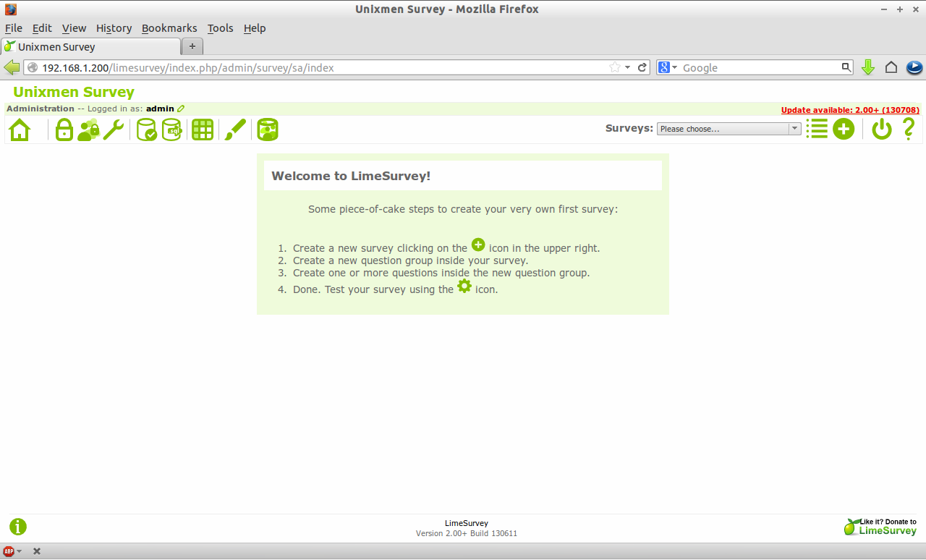Run database integrity check icon

point(147,130)
